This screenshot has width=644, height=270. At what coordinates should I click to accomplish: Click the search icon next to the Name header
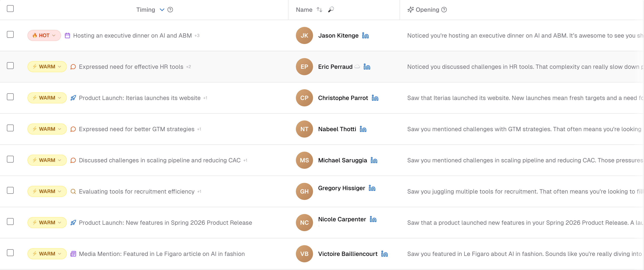pos(331,9)
